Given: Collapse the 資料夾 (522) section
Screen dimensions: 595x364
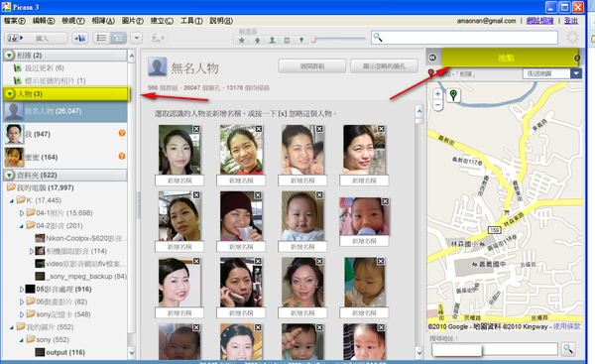Looking at the screenshot, I should click(x=9, y=175).
